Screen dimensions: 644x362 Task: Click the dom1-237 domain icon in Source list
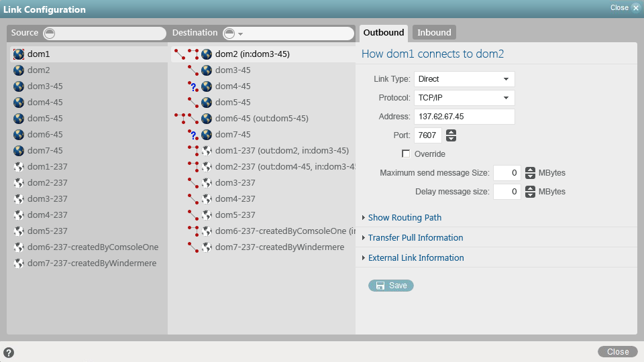click(x=19, y=167)
